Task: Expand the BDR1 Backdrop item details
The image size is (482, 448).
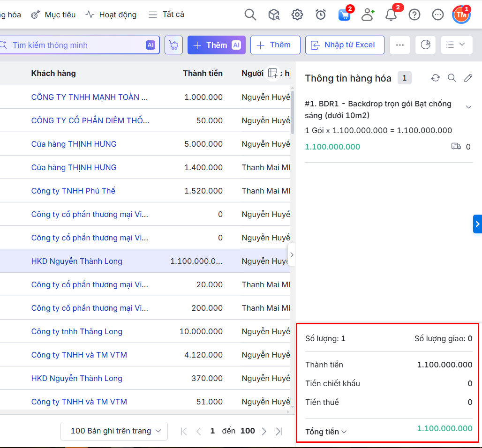Action: [468, 107]
